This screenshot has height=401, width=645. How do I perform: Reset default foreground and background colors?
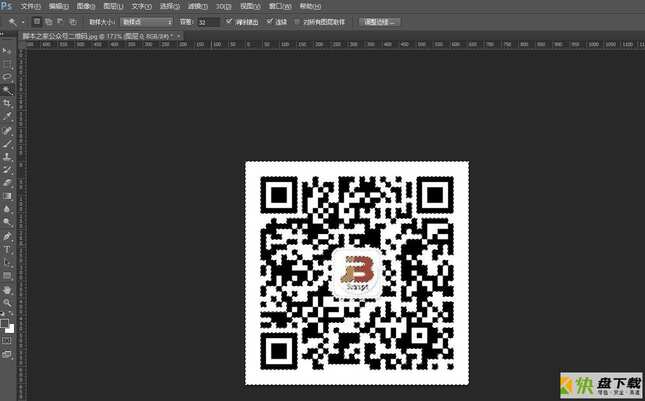(x=2, y=314)
